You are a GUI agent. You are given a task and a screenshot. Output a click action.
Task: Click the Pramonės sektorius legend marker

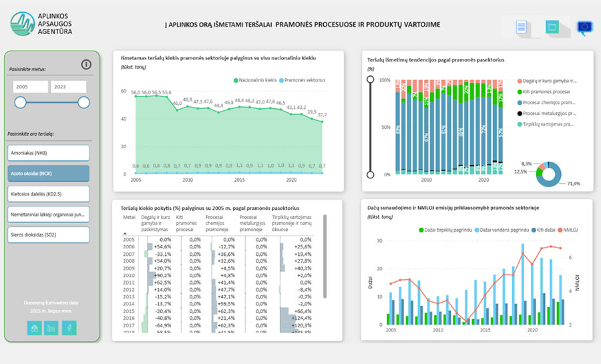click(281, 80)
